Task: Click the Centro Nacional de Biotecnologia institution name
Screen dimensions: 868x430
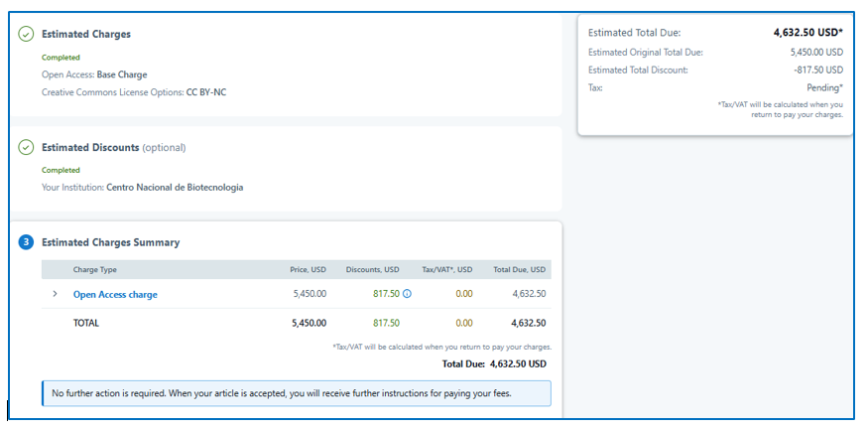Action: point(175,187)
